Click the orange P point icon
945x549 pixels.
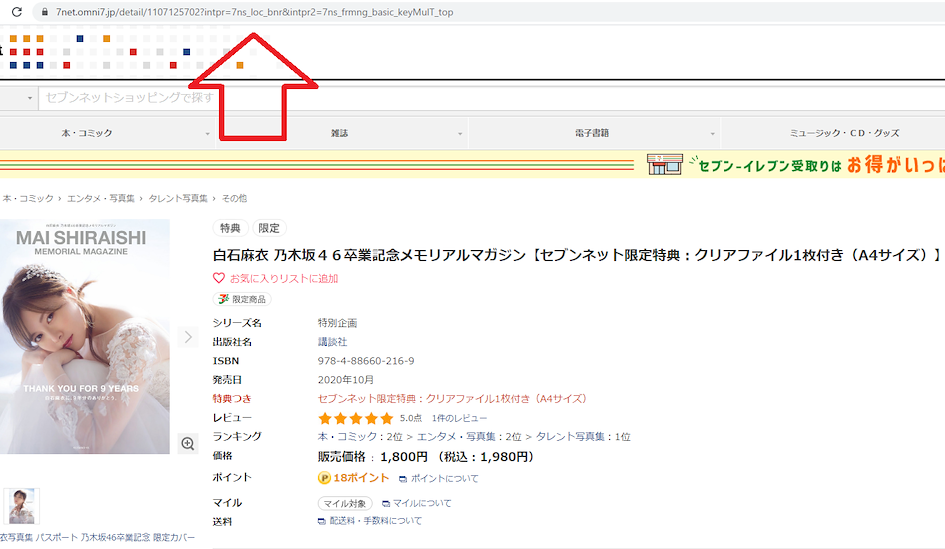pyautogui.click(x=324, y=478)
